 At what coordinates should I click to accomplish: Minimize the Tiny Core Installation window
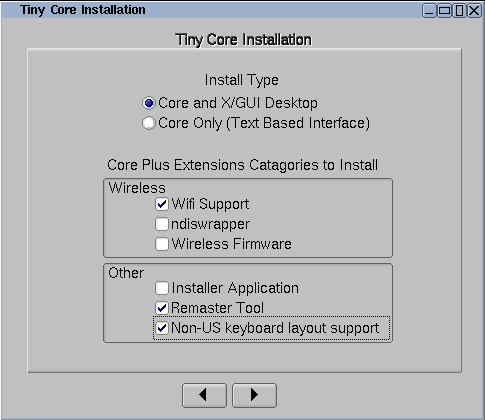429,10
